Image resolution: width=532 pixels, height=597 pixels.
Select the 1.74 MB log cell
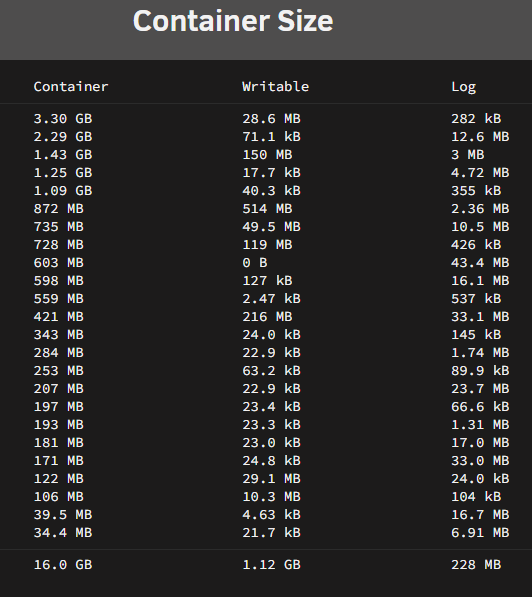(480, 353)
